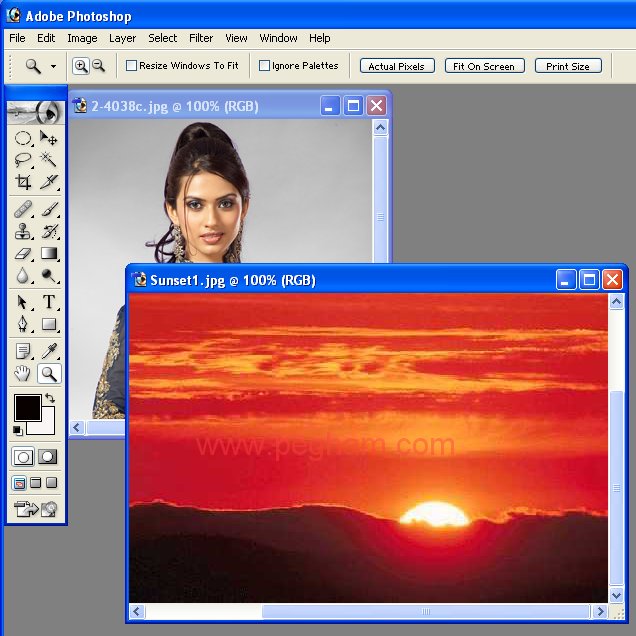Image resolution: width=636 pixels, height=636 pixels.
Task: Swap foreground and background colors
Action: [x=49, y=398]
